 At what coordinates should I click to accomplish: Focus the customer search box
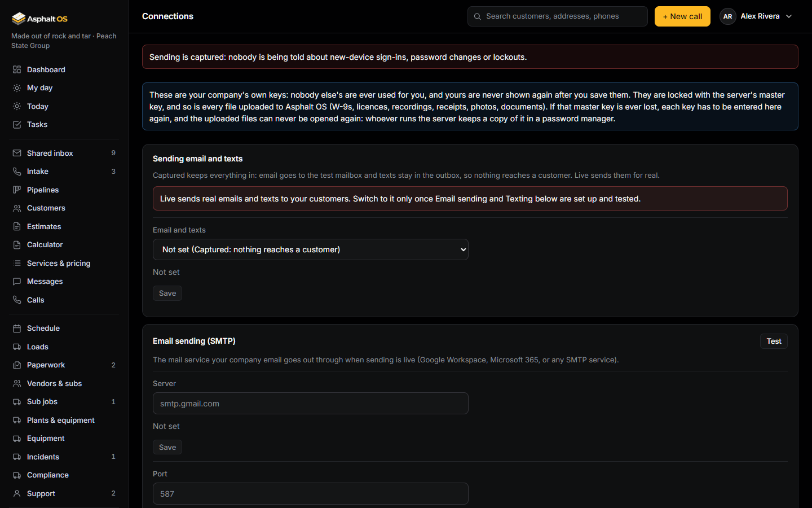[558, 16]
